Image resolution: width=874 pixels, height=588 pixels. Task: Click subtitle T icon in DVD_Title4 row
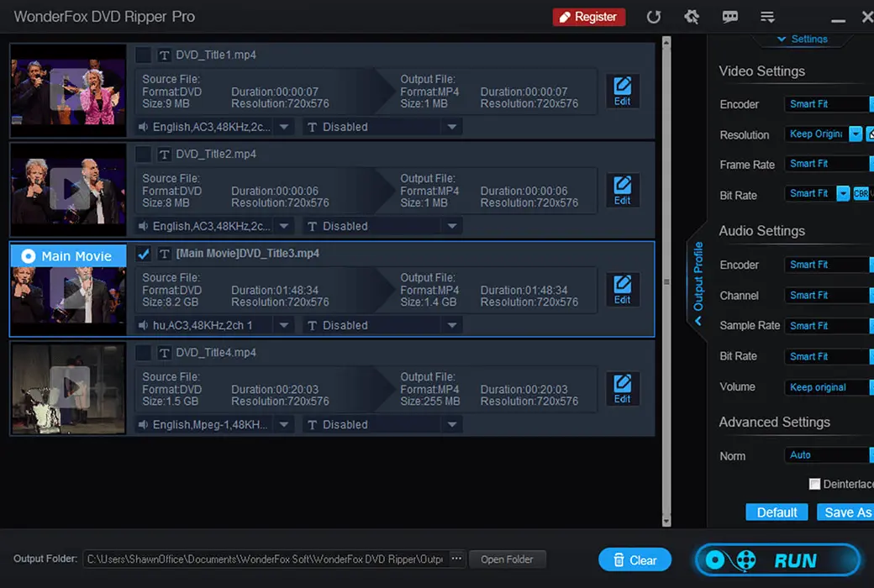[x=312, y=425]
